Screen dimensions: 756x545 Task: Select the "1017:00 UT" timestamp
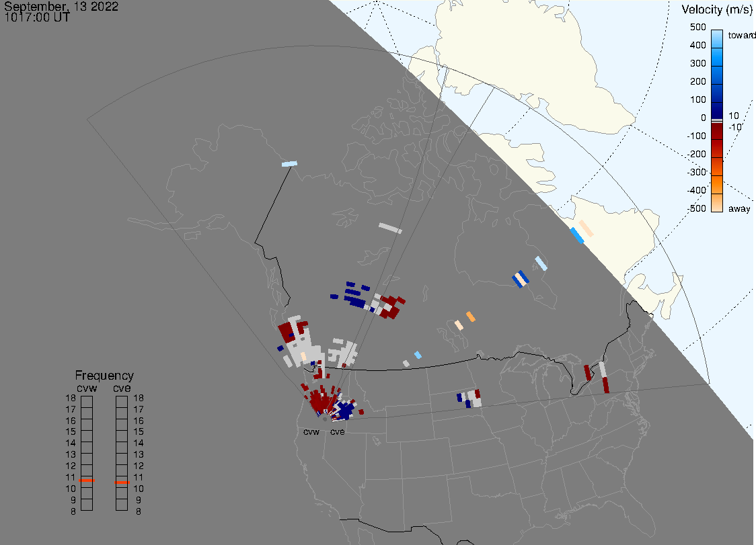(x=37, y=18)
